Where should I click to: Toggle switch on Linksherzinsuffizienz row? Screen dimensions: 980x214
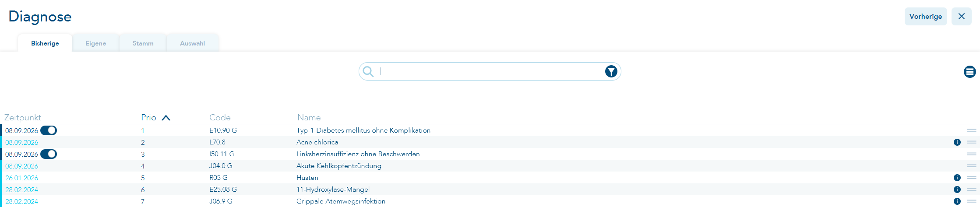point(49,154)
